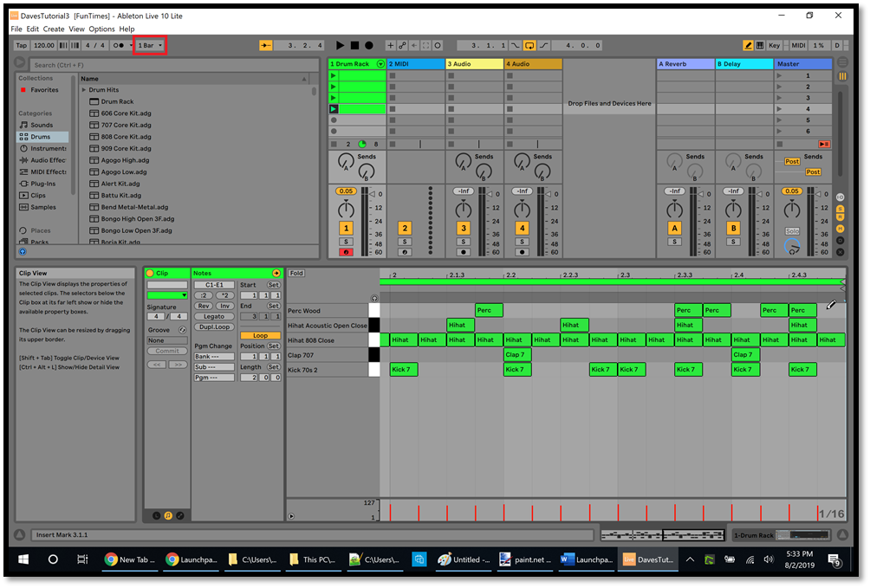The image size is (870, 588).
Task: Select 808 Core Kit.adg preset
Action: (126, 137)
